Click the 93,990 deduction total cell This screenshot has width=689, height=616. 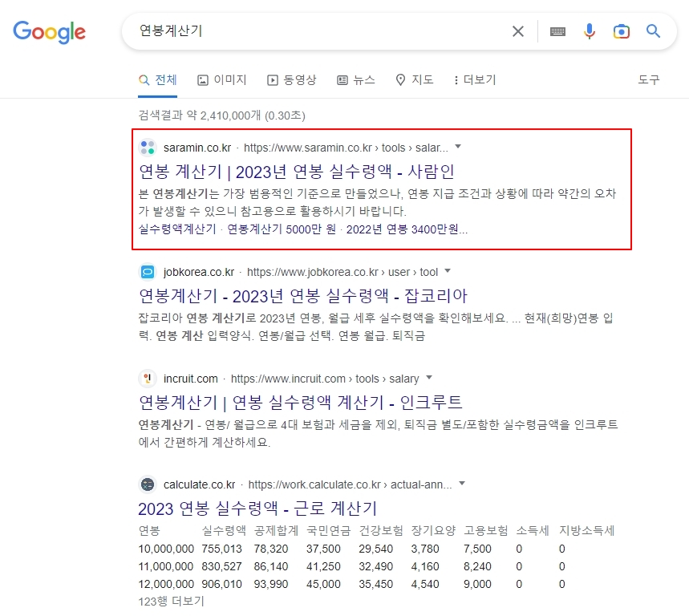tap(270, 584)
